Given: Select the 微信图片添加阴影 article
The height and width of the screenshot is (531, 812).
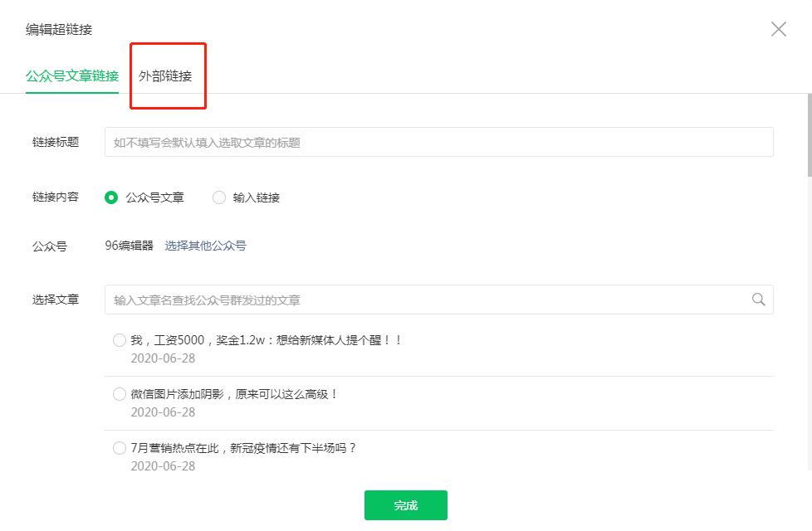Looking at the screenshot, I should [x=119, y=394].
